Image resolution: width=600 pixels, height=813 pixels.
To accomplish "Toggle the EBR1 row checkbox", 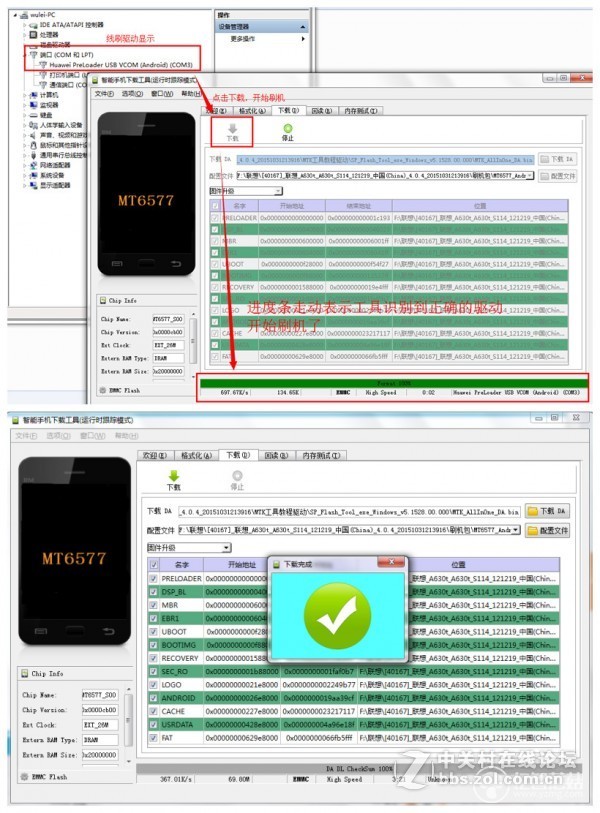I will pyautogui.click(x=154, y=618).
